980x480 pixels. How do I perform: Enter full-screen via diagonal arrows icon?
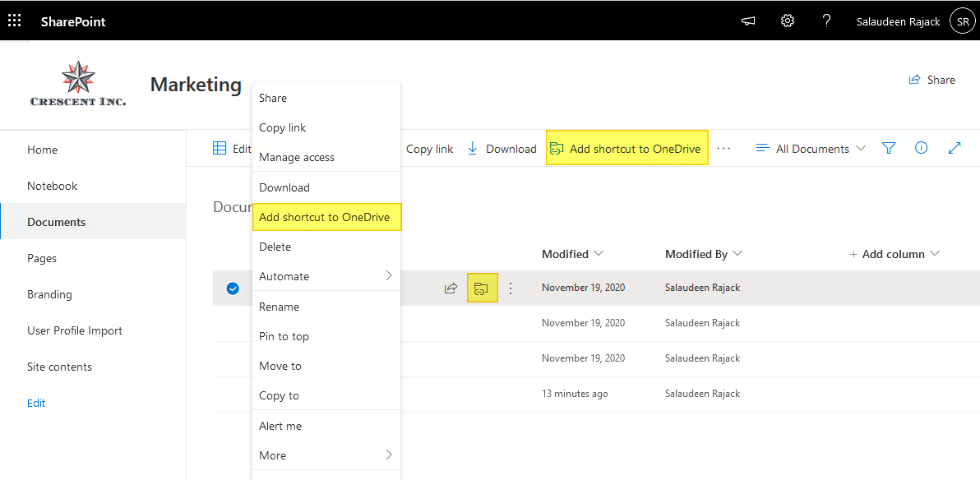955,148
